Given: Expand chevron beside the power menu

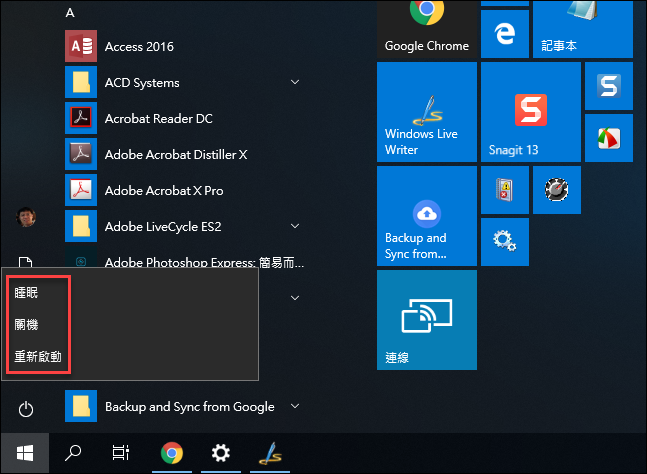Looking at the screenshot, I should [x=295, y=297].
